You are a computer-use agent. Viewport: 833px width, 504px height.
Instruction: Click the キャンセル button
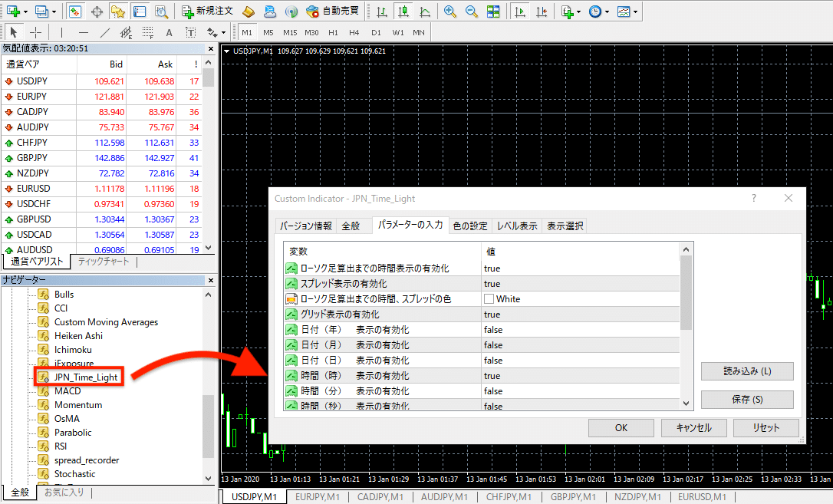click(693, 427)
